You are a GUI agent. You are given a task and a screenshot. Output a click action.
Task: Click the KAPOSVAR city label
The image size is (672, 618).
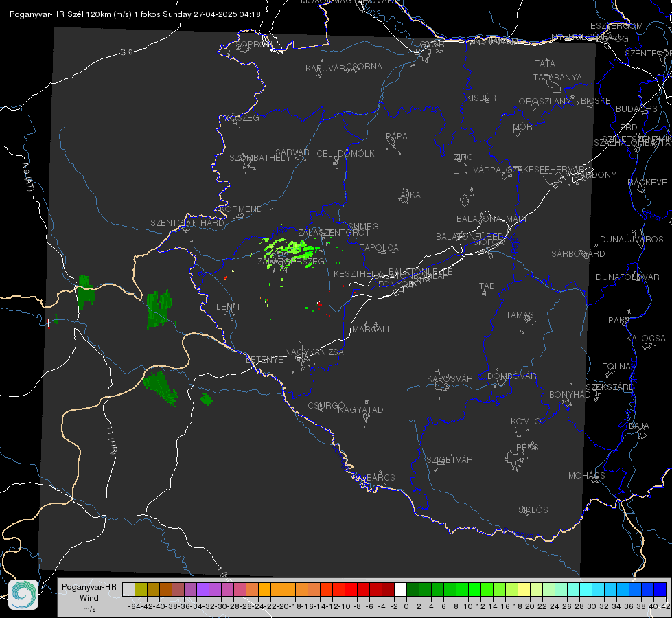450,378
